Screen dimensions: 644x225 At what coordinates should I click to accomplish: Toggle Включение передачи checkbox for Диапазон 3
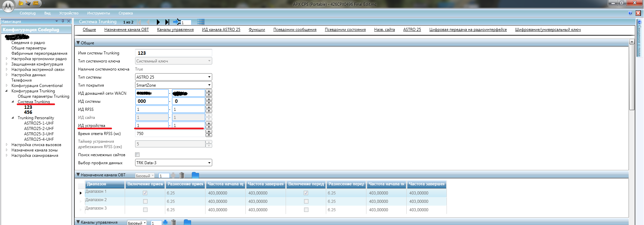(306, 210)
